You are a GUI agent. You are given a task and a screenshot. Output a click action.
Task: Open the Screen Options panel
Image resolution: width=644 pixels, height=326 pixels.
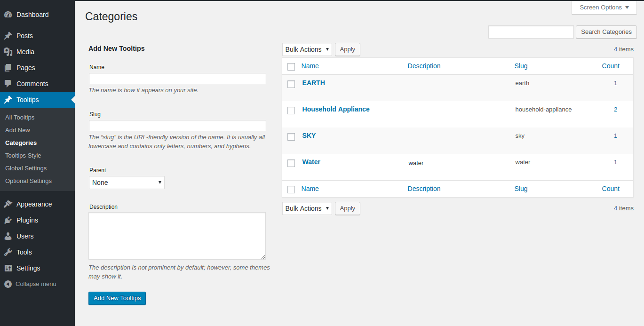pyautogui.click(x=604, y=7)
